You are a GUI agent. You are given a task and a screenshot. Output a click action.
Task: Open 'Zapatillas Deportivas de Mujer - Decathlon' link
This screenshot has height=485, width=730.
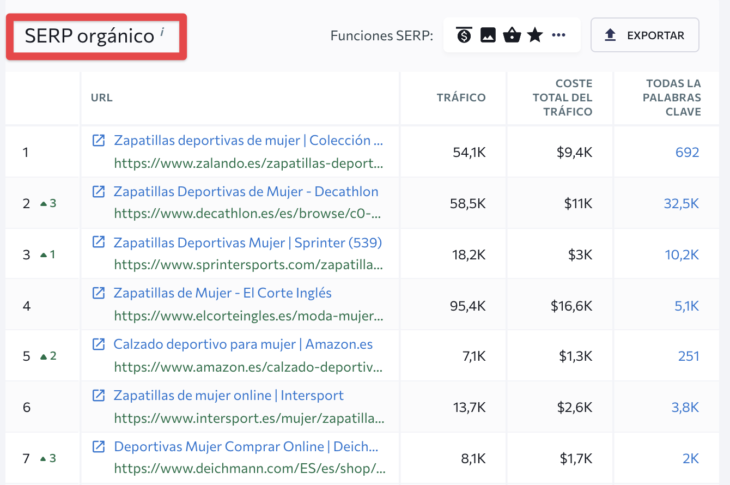pos(246,191)
